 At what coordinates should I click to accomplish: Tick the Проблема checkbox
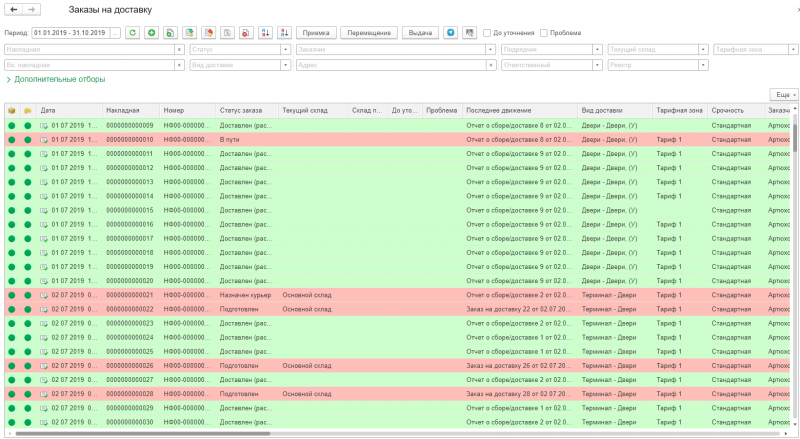pos(543,33)
